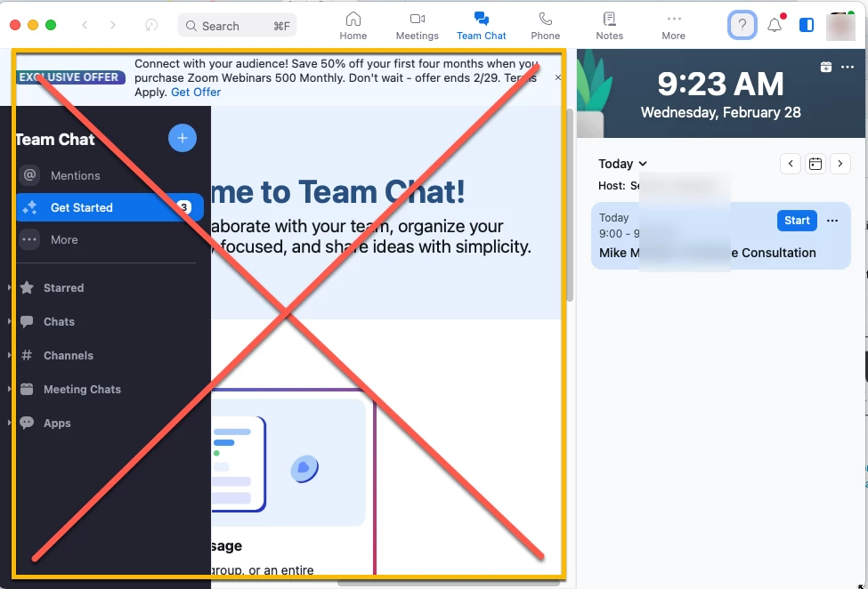
Task: Click the chat pane vertical scrollbar
Action: 570,205
